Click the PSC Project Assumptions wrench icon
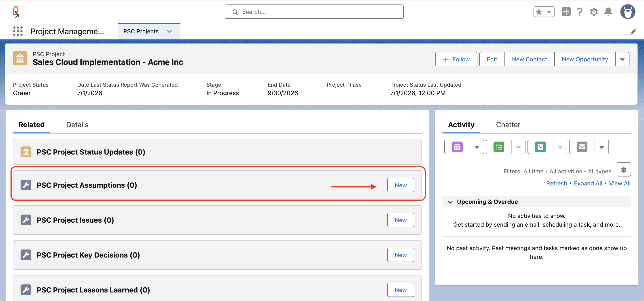 click(x=26, y=185)
